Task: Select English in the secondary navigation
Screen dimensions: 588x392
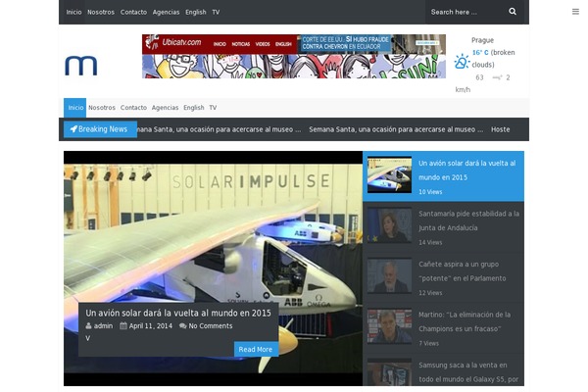Action: point(194,108)
